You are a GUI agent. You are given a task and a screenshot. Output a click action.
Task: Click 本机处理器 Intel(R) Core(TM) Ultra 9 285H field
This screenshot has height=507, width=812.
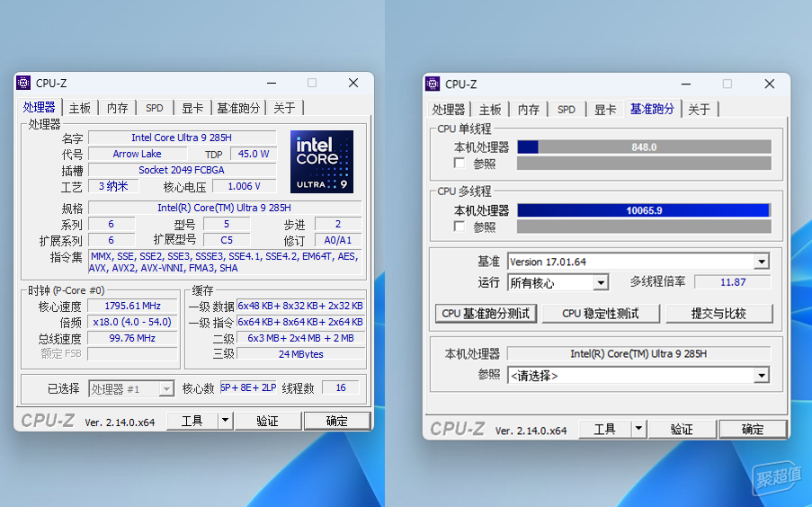coord(638,353)
